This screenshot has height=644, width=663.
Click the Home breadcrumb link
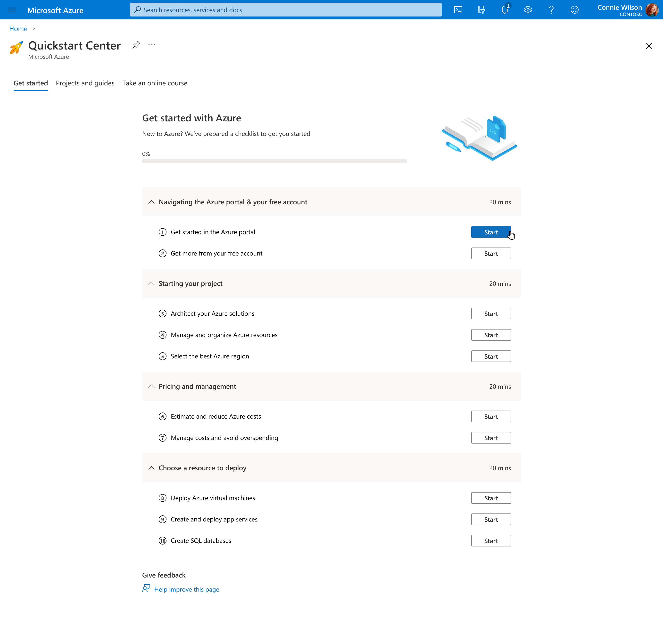18,29
